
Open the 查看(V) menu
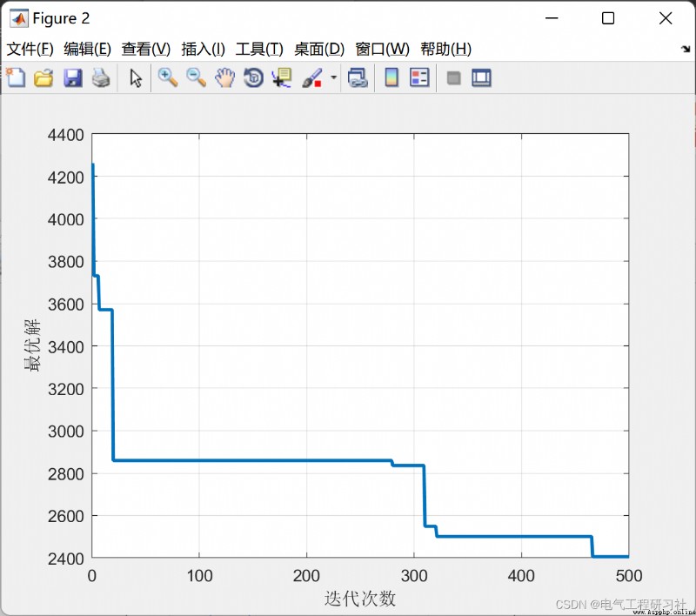(x=146, y=49)
